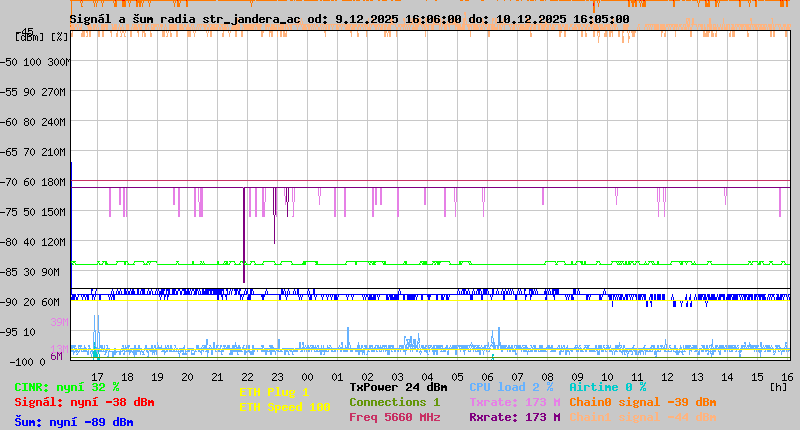The width and height of the screenshot is (800, 430).
Task: Click the CINR nyní 32 % legend entry
Action: click(67, 387)
